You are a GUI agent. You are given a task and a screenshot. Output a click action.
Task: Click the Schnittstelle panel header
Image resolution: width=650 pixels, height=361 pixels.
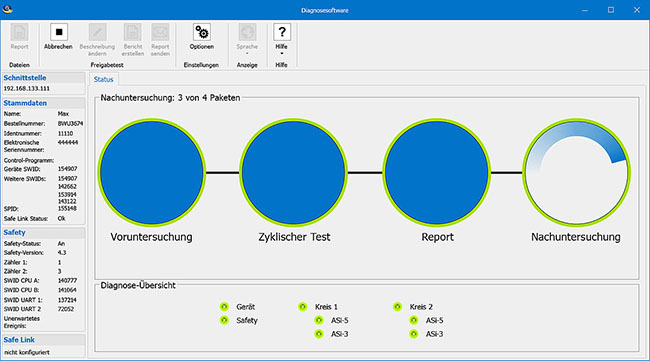44,78
